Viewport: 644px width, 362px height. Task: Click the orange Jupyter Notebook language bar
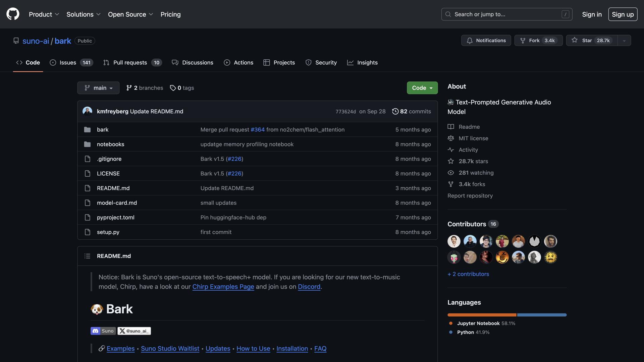tap(482, 315)
